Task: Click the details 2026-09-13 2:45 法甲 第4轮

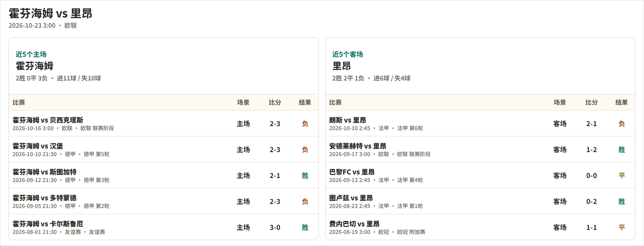Action: (x=376, y=180)
